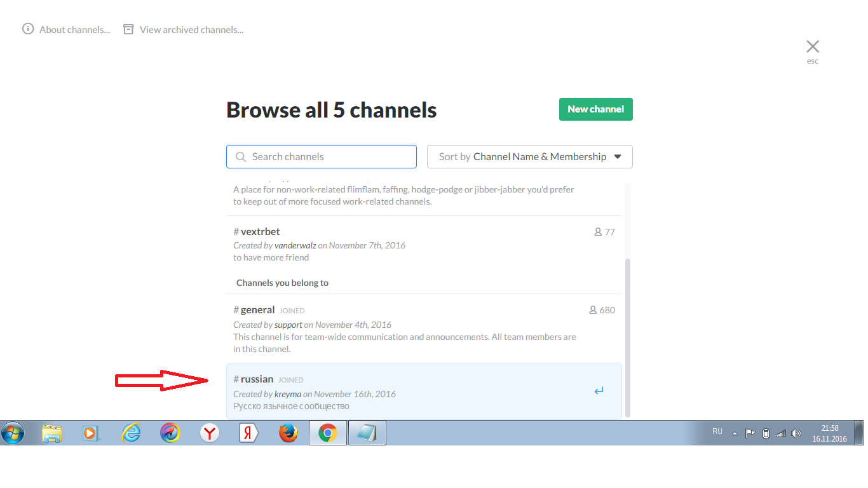868x488 pixels.
Task: Open the #general channel
Action: pos(424,329)
